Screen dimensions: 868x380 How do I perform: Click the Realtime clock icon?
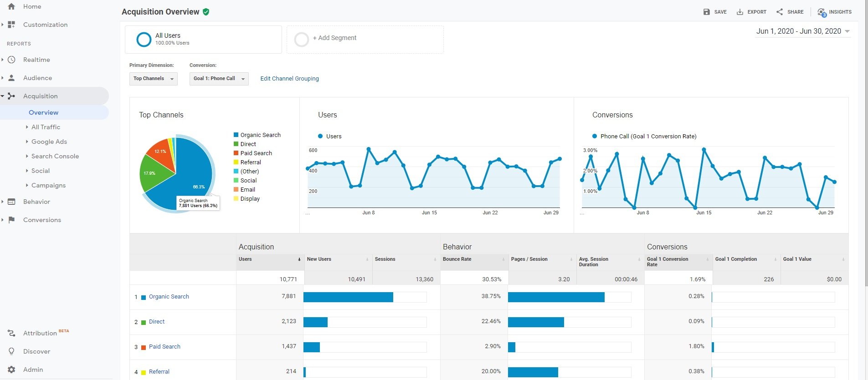(x=12, y=60)
